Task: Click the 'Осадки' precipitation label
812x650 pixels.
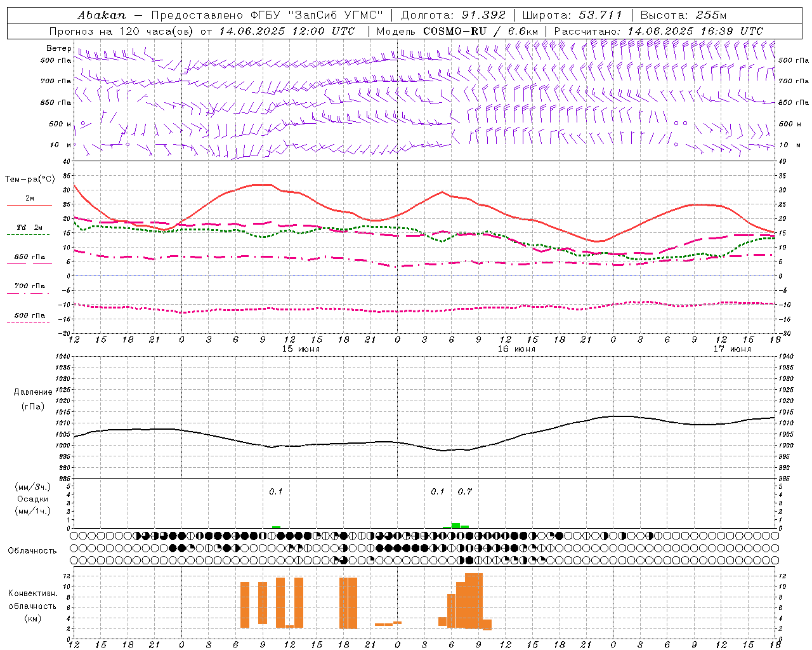Action: [x=33, y=499]
